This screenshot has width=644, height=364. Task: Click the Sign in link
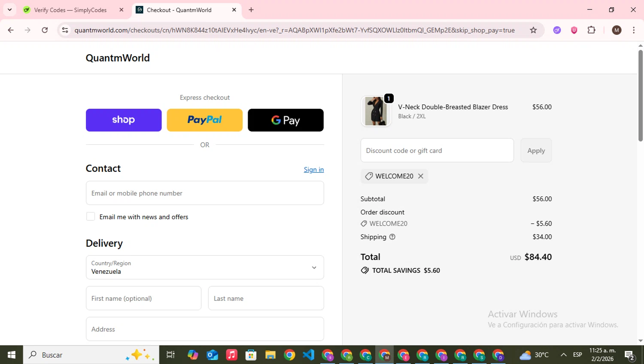(x=314, y=169)
